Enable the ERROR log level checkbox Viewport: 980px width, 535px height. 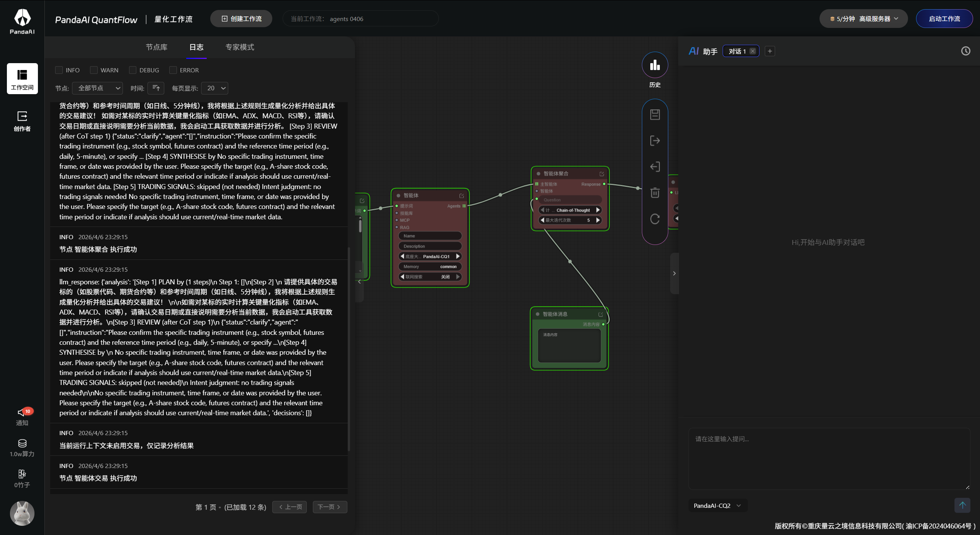point(173,70)
